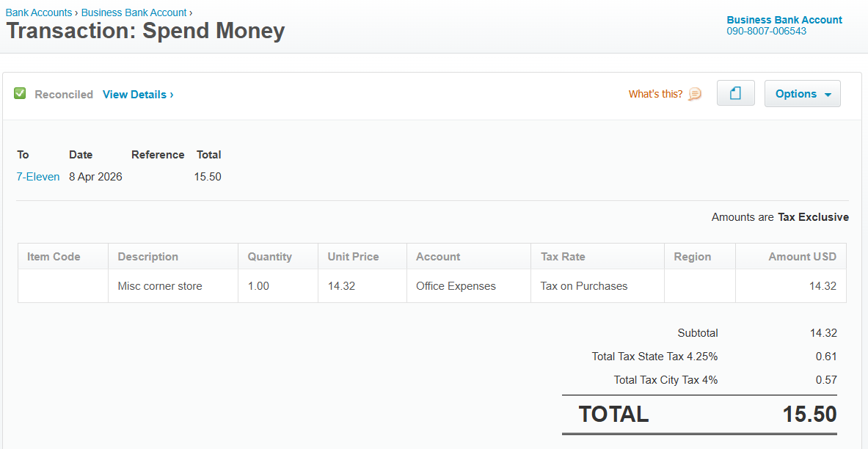The height and width of the screenshot is (449, 868).
Task: Select the Misc corner store description cell
Action: click(173, 286)
